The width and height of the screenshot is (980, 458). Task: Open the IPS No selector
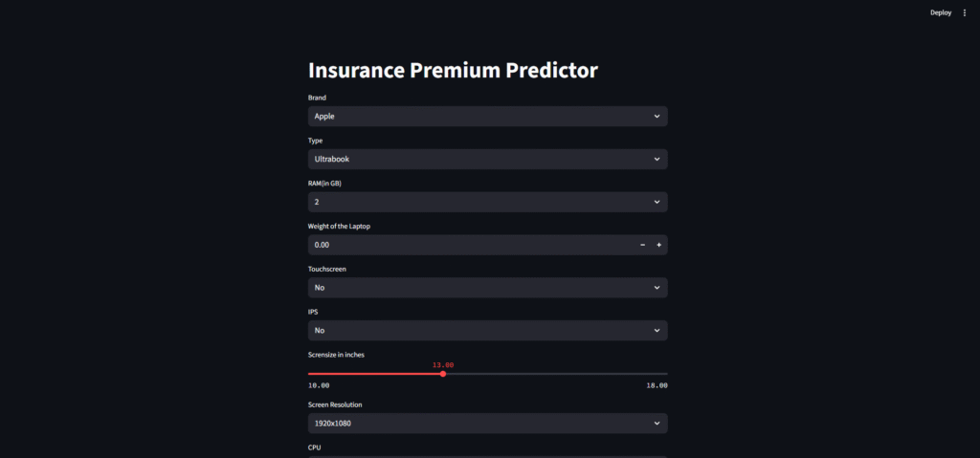[x=479, y=331]
